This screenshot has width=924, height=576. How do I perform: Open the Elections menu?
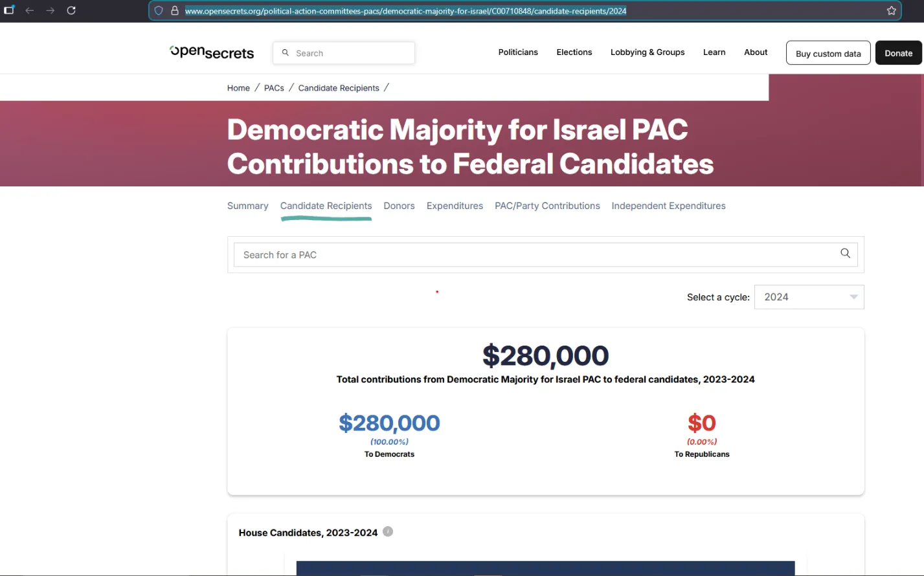574,52
